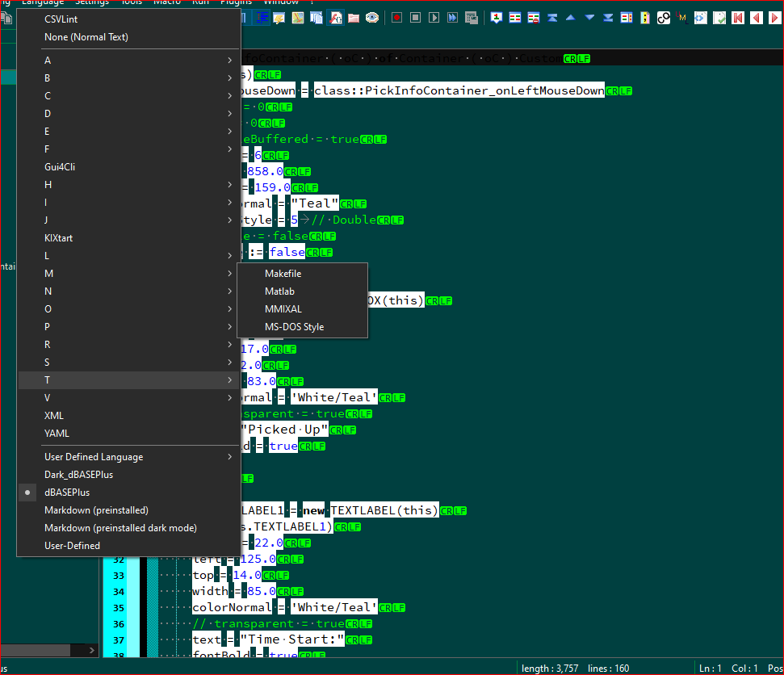Select the User-Defined menu entry
This screenshot has width=784, height=675.
click(x=129, y=546)
